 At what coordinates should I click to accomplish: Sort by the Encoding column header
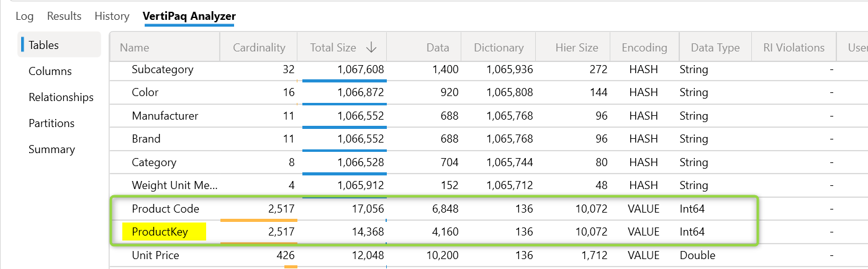point(644,48)
